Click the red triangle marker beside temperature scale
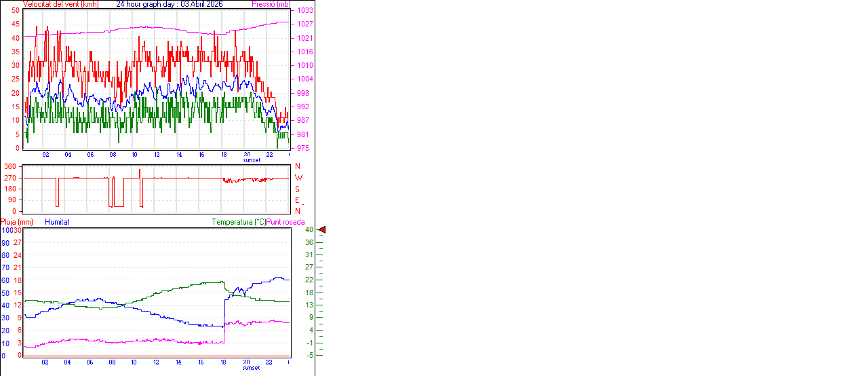Image resolution: width=868 pixels, height=376 pixels. (322, 230)
